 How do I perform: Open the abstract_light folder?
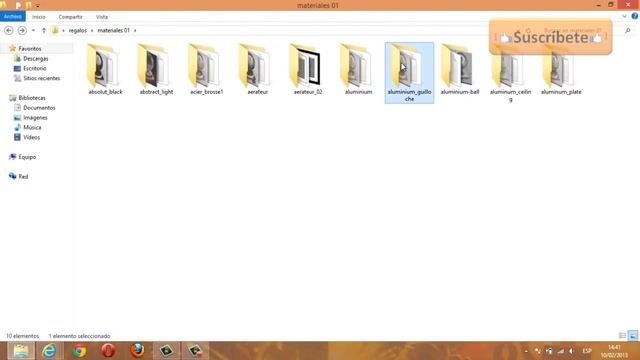156,69
